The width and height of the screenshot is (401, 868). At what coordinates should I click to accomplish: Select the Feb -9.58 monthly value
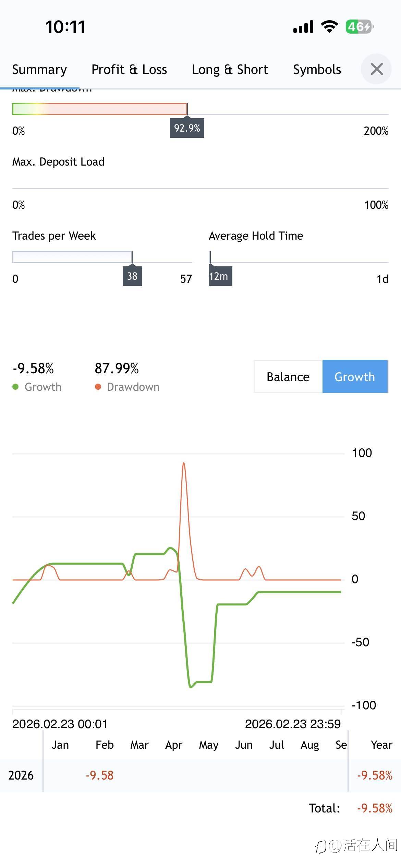pos(99,776)
